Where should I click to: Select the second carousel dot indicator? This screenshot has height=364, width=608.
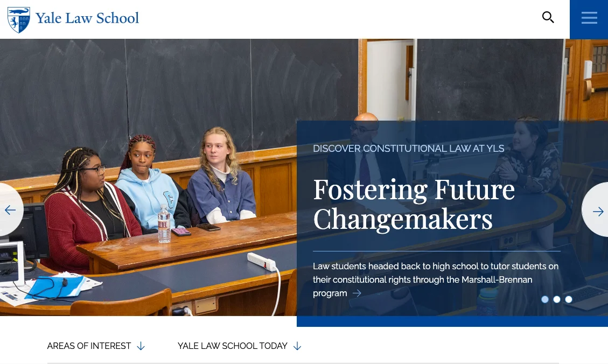pos(557,299)
